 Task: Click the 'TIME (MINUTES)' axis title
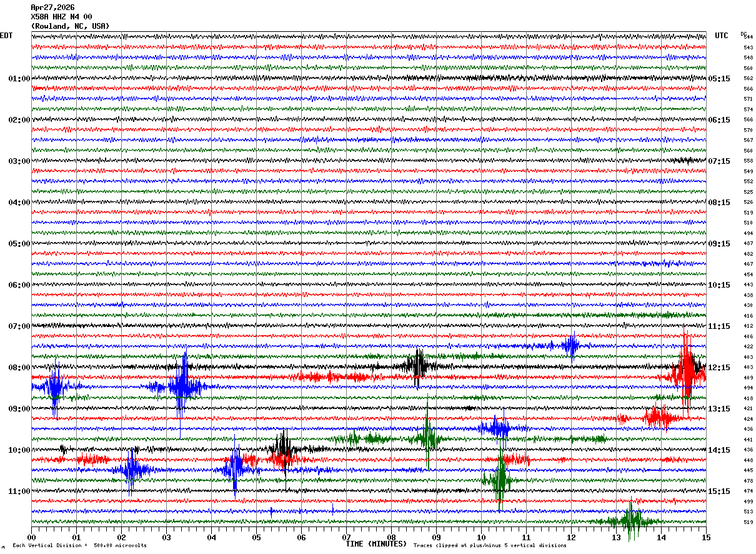click(376, 544)
